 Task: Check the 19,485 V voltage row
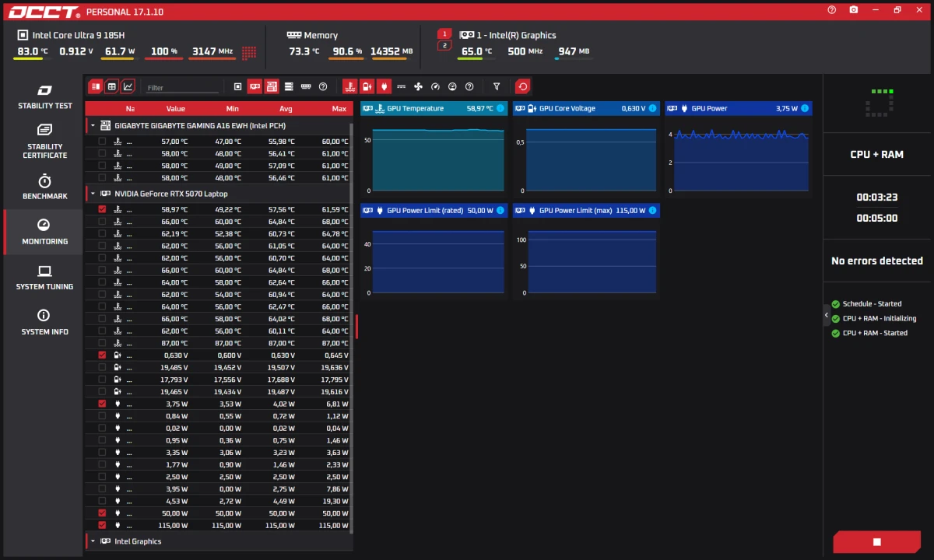coord(102,367)
